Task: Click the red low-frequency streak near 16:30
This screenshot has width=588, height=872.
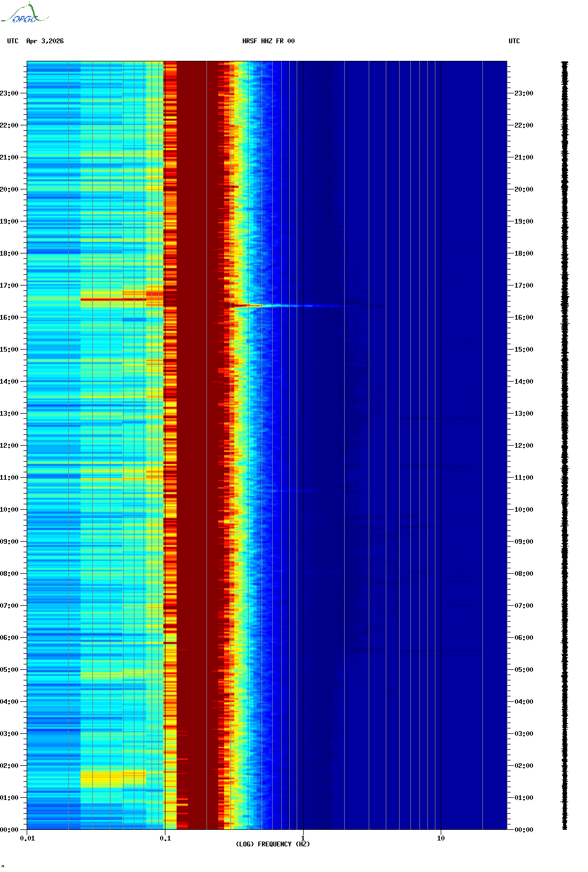Action: click(113, 300)
